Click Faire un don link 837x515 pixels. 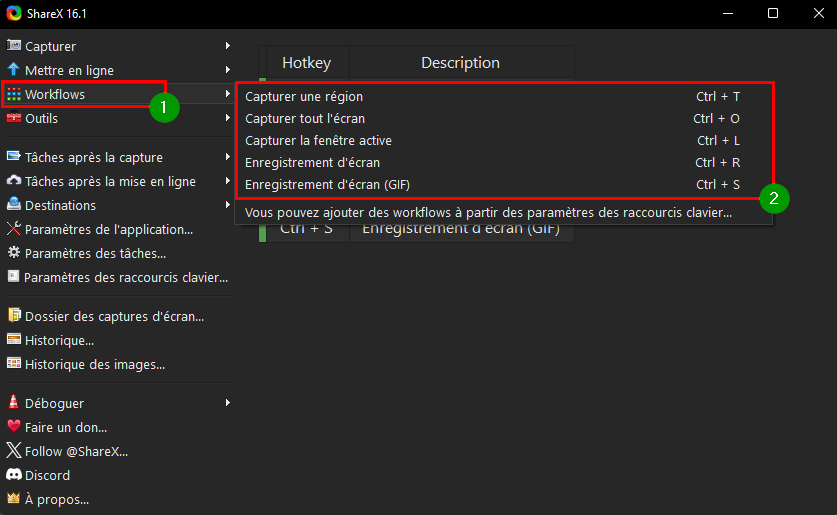pos(118,427)
